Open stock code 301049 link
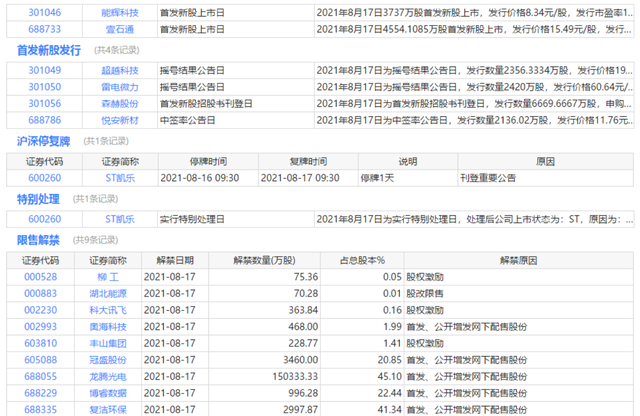Screen dimensions: 640x416 tap(44, 70)
